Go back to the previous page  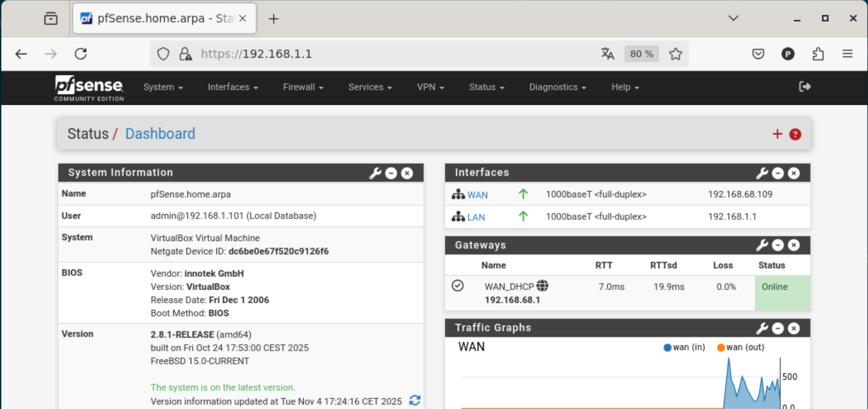pos(21,54)
